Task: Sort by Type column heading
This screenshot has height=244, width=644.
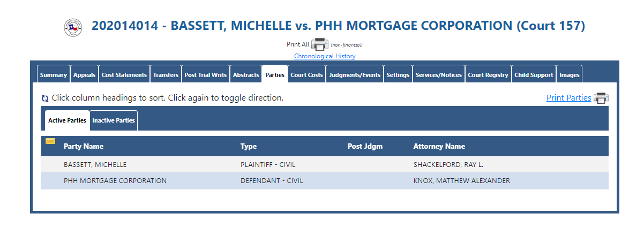Action: pos(249,146)
